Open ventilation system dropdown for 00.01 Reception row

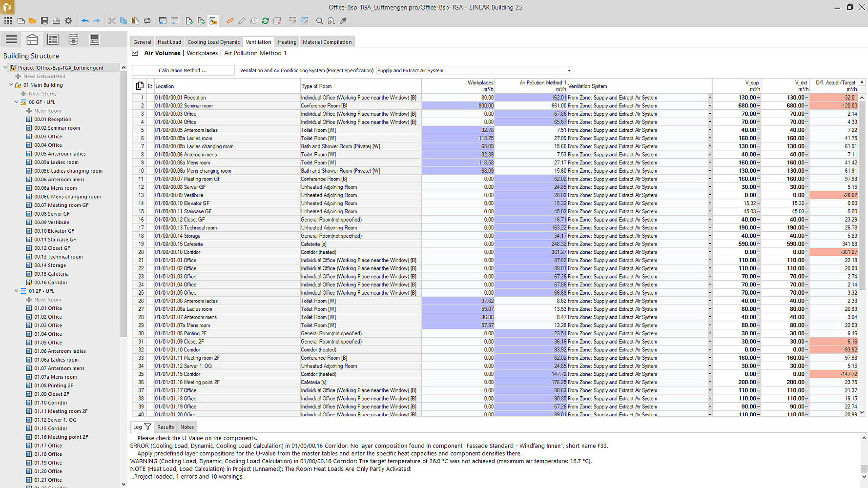[x=710, y=98]
